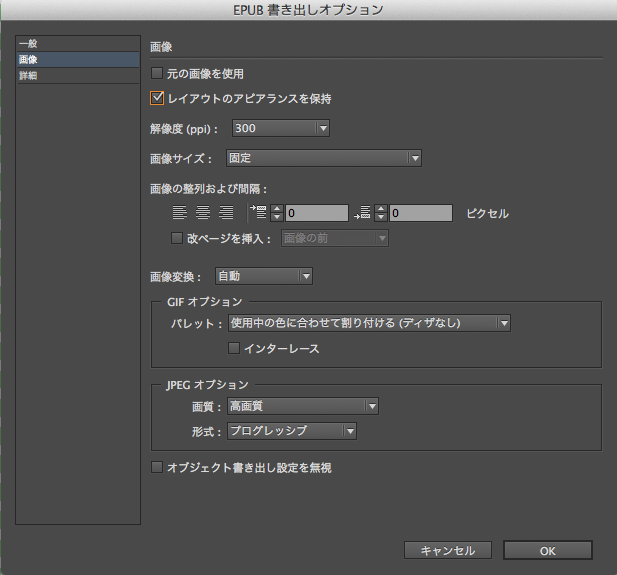Select 画像 in the category list
617x575 pixels.
click(x=78, y=59)
